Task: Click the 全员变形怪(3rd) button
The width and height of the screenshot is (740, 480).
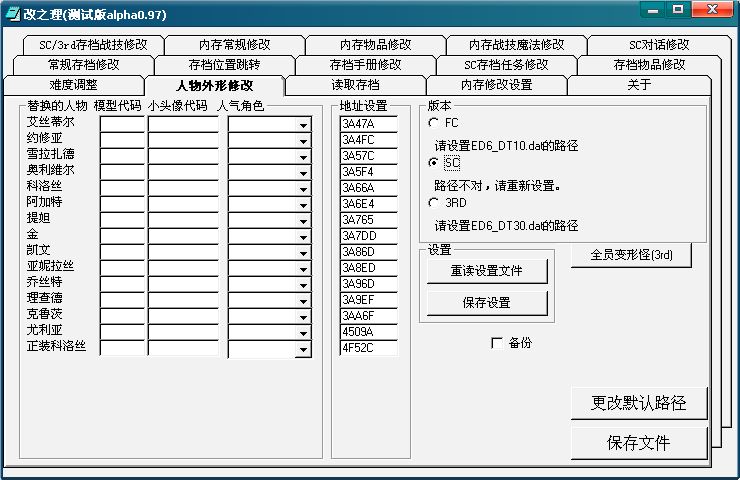Action: (631, 255)
